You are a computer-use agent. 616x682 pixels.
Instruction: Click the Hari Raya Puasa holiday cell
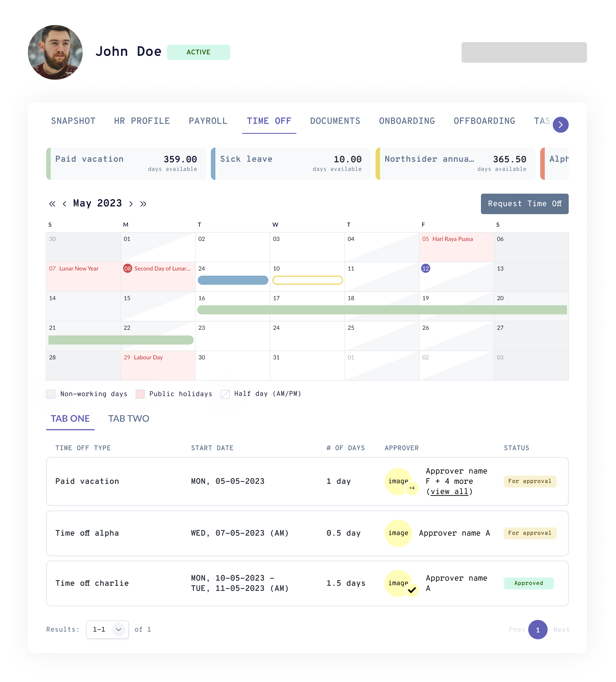tap(456, 247)
